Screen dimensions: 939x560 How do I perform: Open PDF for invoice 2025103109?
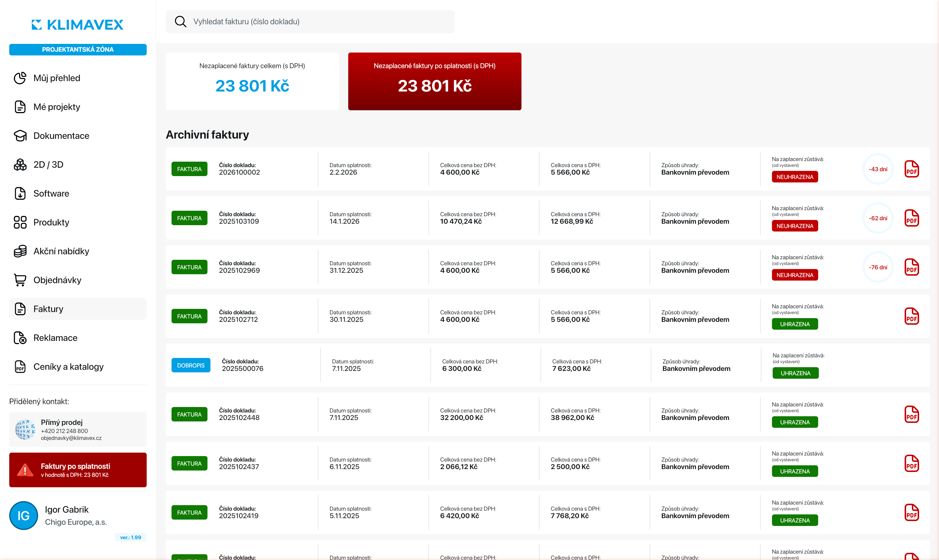[912, 218]
